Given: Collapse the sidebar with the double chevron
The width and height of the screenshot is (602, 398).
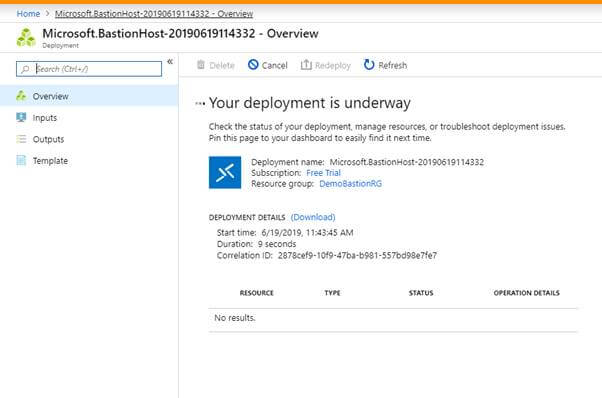Looking at the screenshot, I should 170,61.
